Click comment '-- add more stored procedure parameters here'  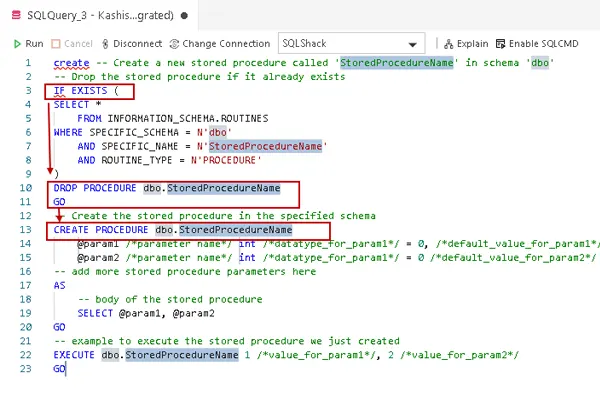coord(185,271)
